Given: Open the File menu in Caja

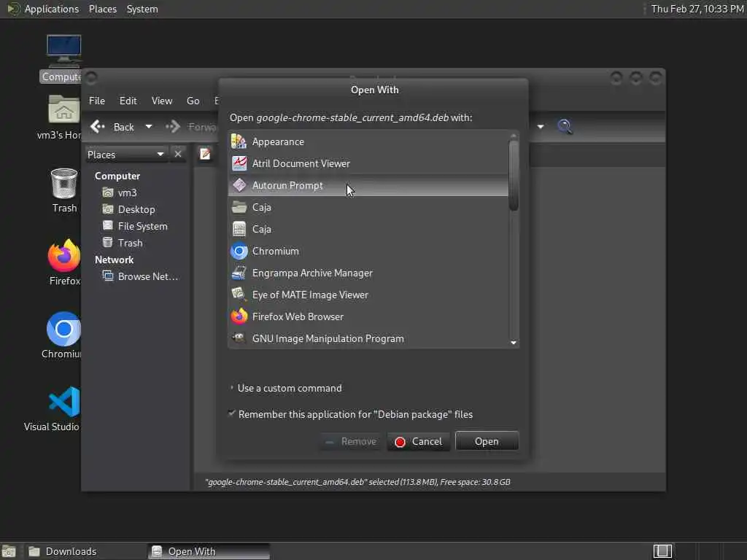Looking at the screenshot, I should (97, 101).
